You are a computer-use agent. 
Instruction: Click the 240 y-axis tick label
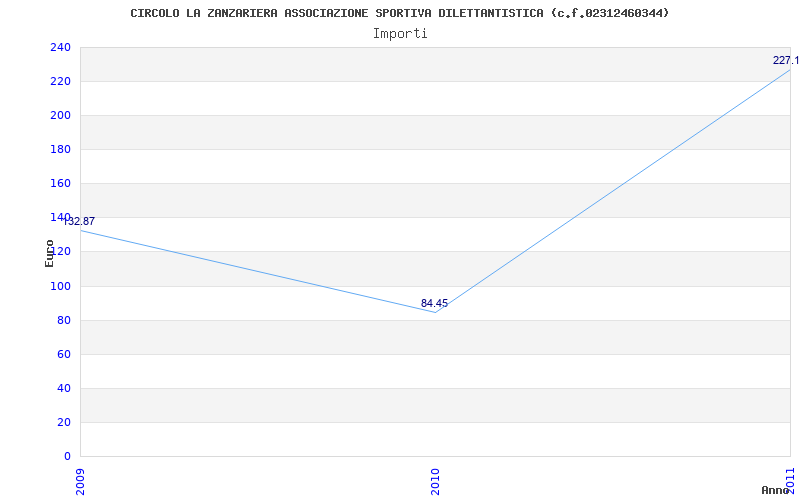(x=60, y=47)
